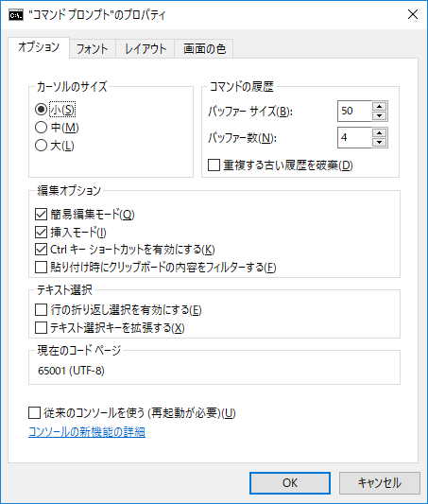The width and height of the screenshot is (428, 504).
Task: Decrease number of buffers with down arrow
Action: [380, 142]
